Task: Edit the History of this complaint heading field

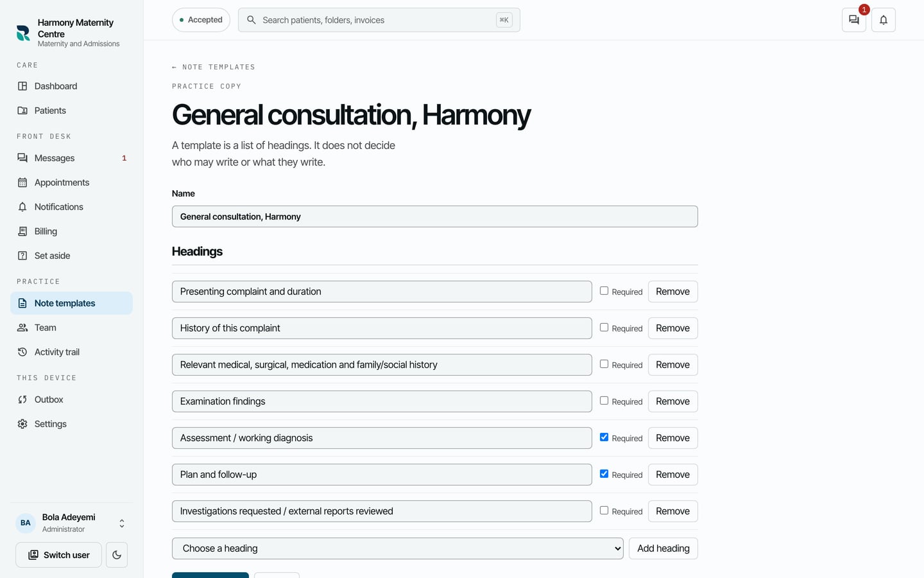Action: coord(382,328)
